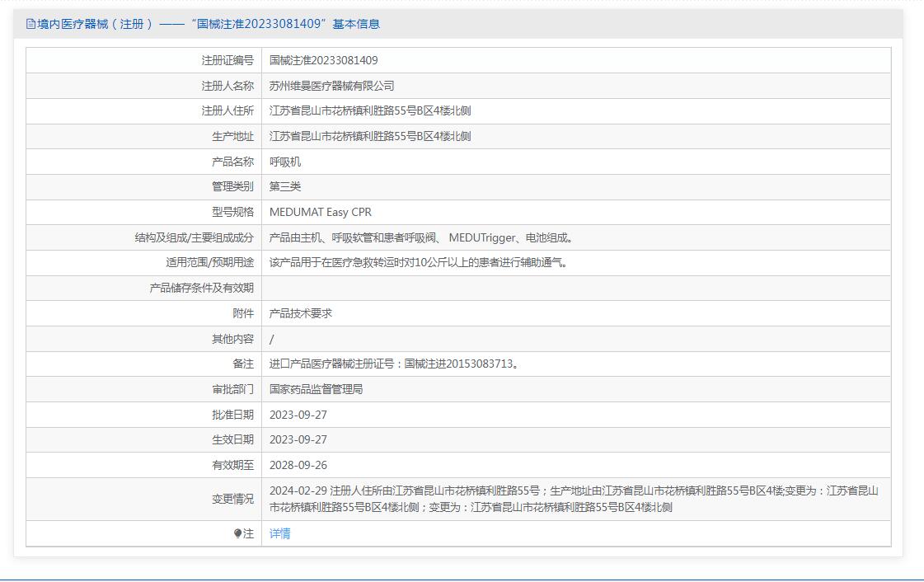
Task: Click the 有效期至 row label
Action: 232,466
